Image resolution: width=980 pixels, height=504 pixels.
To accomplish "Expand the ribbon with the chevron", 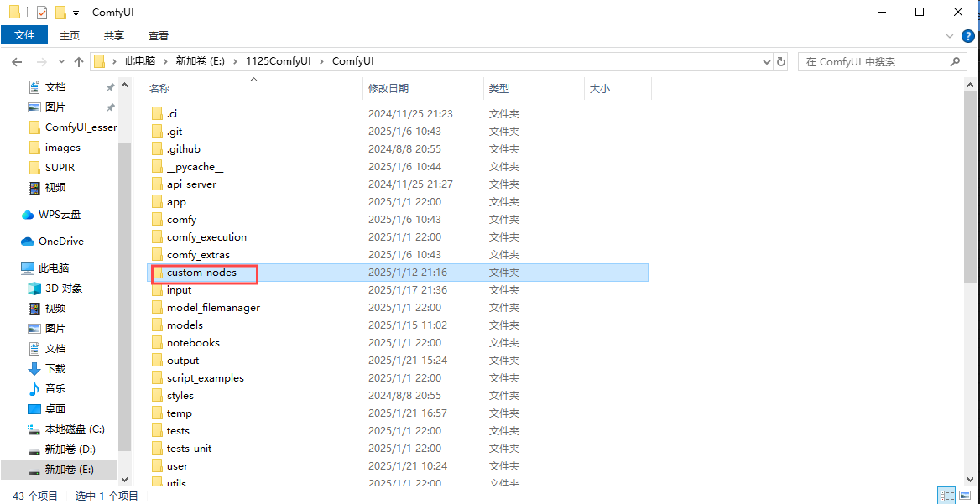I will click(949, 35).
